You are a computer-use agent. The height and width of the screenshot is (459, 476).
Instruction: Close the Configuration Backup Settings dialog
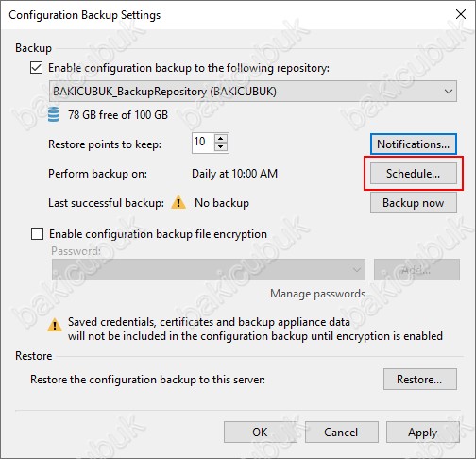coord(461,14)
